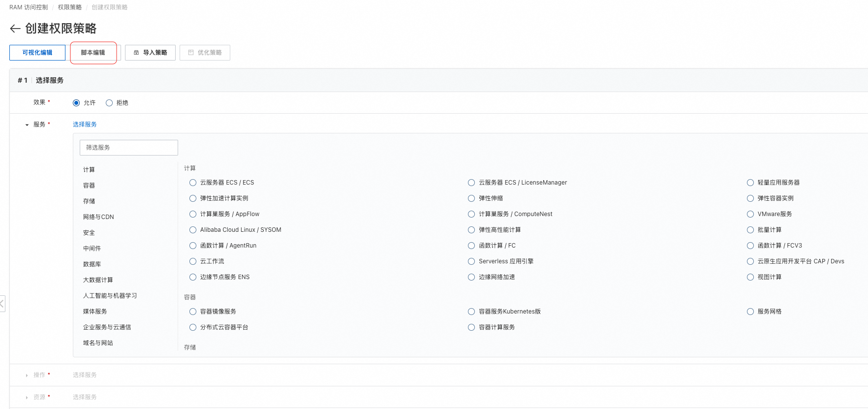
Task: Click RAM 访问控制 breadcrumb link
Action: coord(29,7)
